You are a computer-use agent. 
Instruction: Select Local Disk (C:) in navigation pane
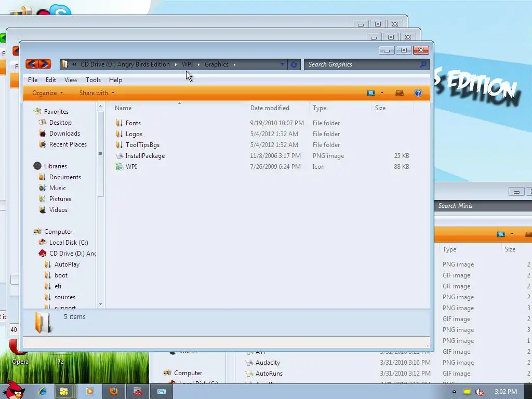[x=68, y=242]
